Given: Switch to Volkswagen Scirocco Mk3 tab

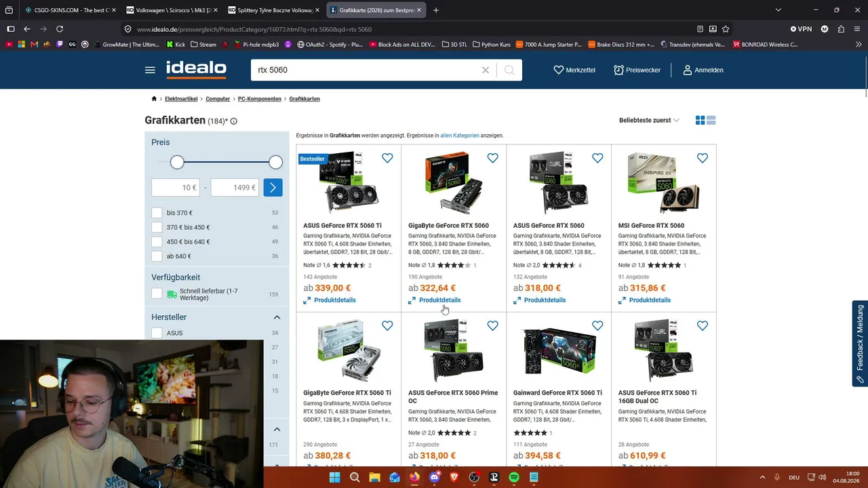Looking at the screenshot, I should coord(172,10).
